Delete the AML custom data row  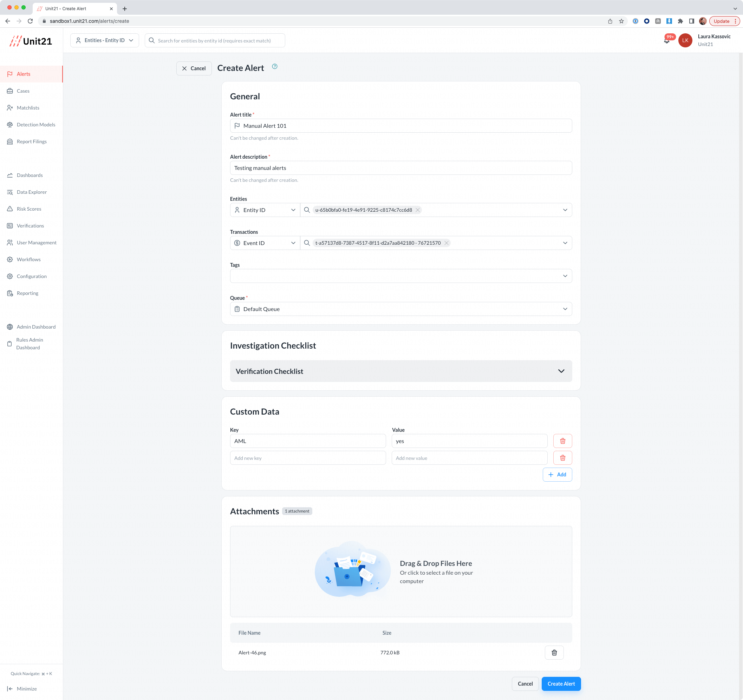[562, 441]
